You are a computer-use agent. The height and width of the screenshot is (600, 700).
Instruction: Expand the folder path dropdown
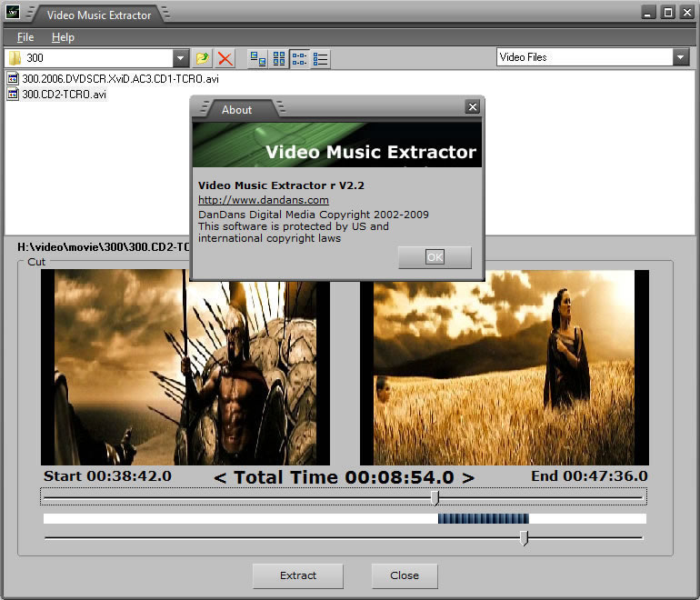coord(180,58)
